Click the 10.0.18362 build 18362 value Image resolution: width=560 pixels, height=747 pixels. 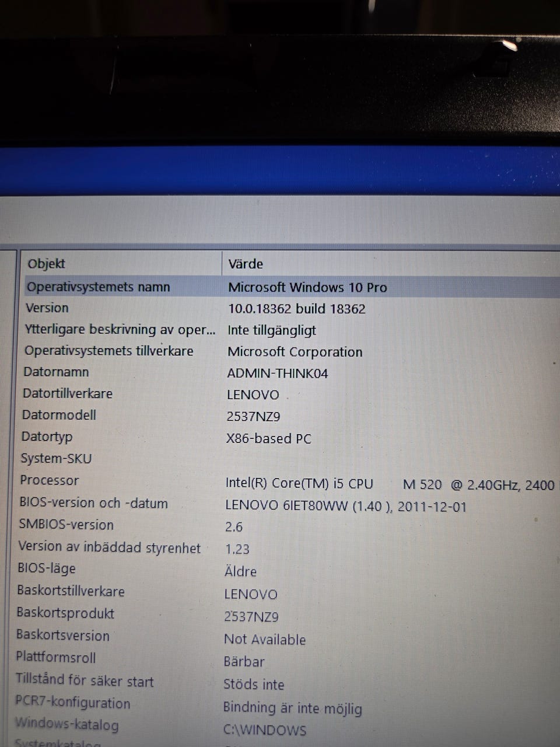296,309
